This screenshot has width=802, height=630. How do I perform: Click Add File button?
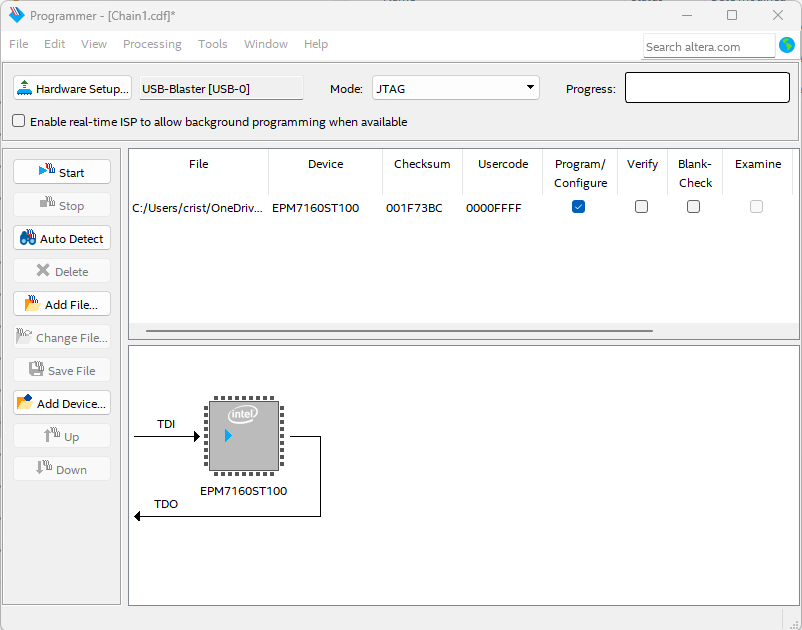[x=61, y=305]
